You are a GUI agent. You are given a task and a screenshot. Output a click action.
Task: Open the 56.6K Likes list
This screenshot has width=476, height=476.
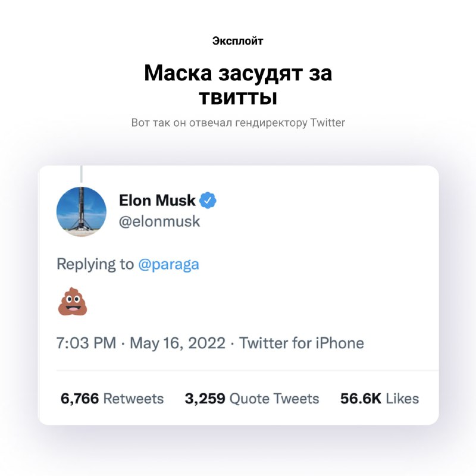pos(379,399)
